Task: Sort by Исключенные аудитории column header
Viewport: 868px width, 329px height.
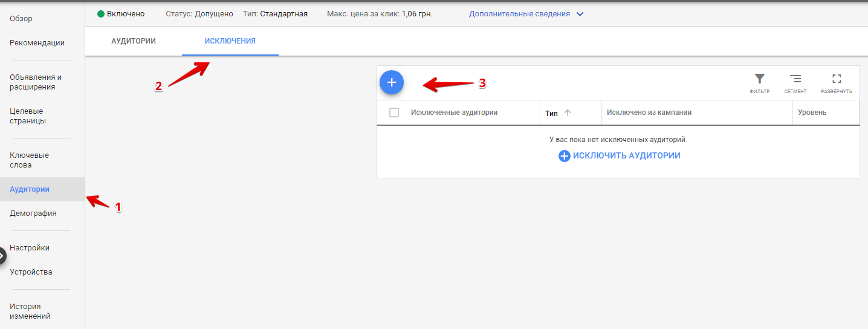Action: (x=455, y=112)
